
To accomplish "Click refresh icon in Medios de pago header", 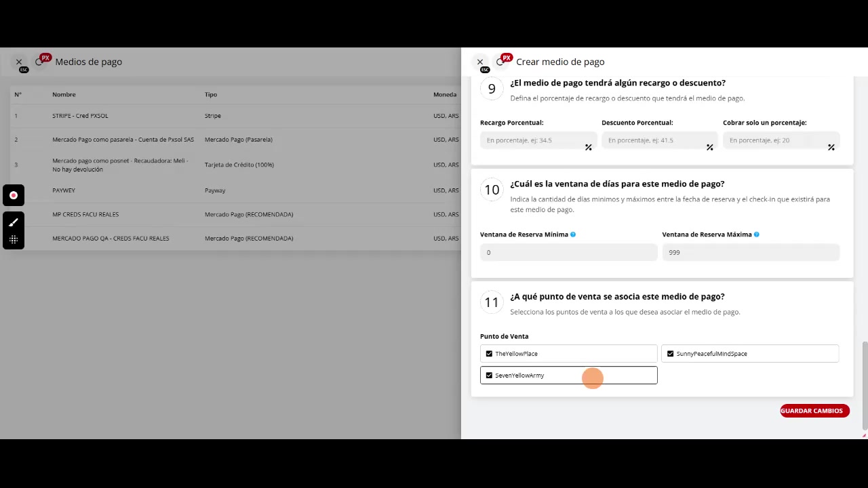I will pyautogui.click(x=39, y=62).
